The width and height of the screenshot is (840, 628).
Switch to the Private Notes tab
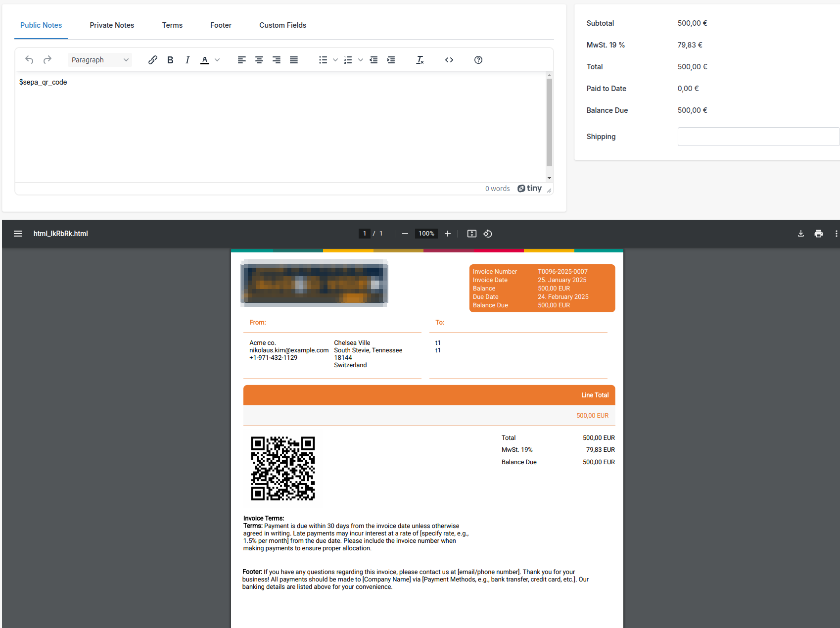(x=112, y=25)
